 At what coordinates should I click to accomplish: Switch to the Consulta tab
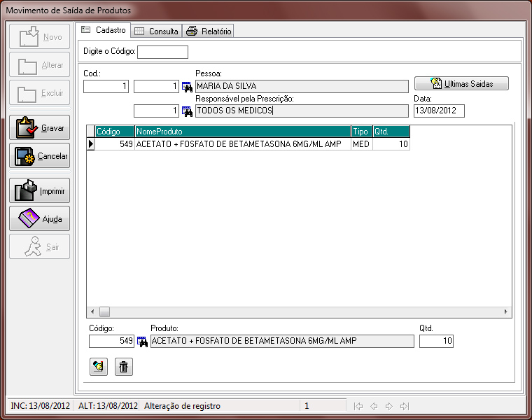click(x=156, y=31)
